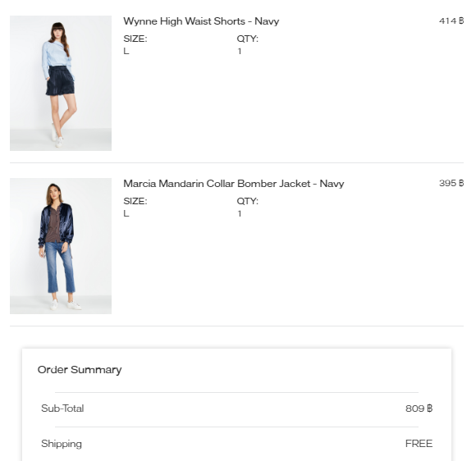The height and width of the screenshot is (461, 476).
Task: Click the Wynne High Waist Shorts - Navy title
Action: click(201, 21)
